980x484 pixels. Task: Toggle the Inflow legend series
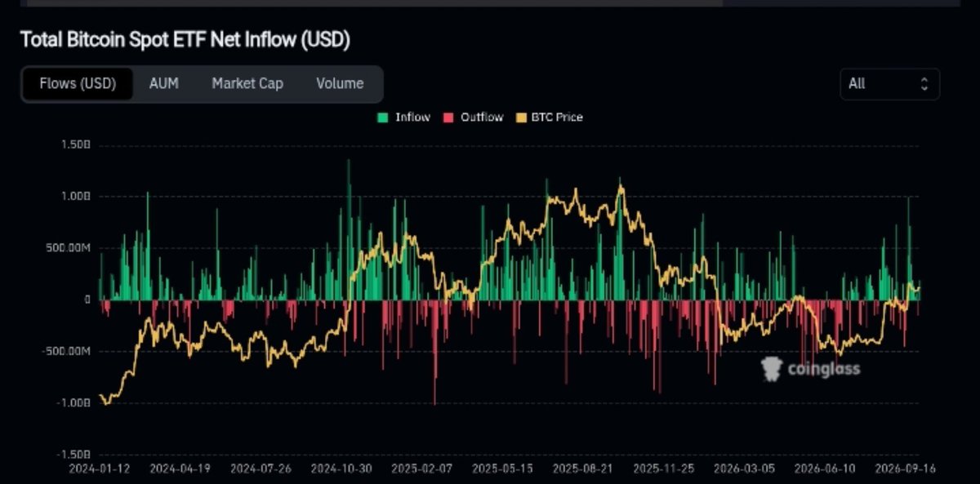pos(403,117)
